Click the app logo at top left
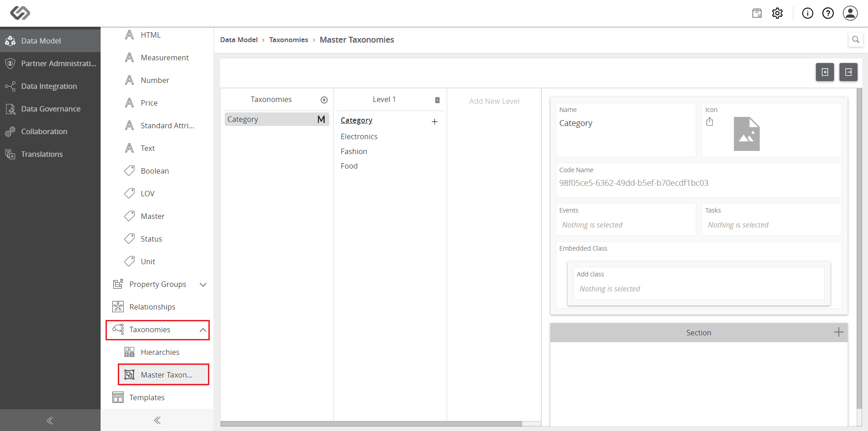Viewport: 868px width, 431px height. [20, 13]
